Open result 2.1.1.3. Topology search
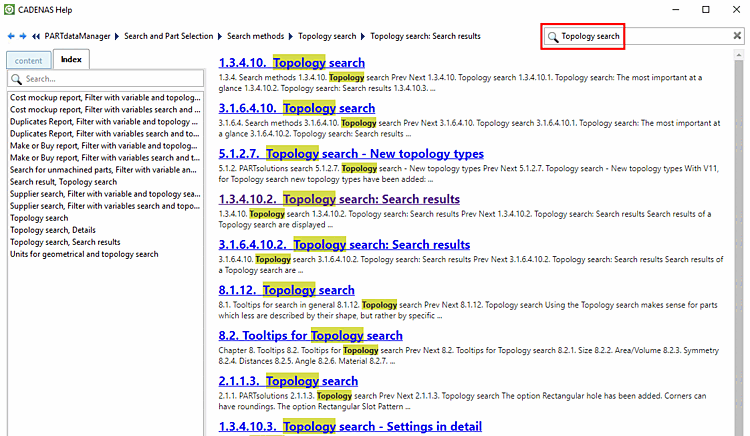 [x=288, y=381]
